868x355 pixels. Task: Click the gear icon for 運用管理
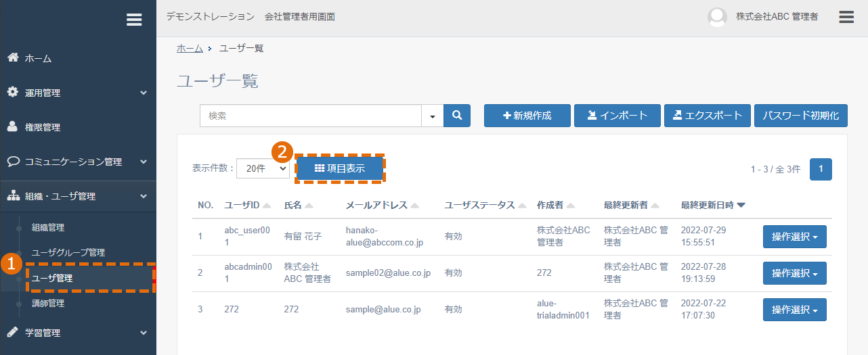13,92
